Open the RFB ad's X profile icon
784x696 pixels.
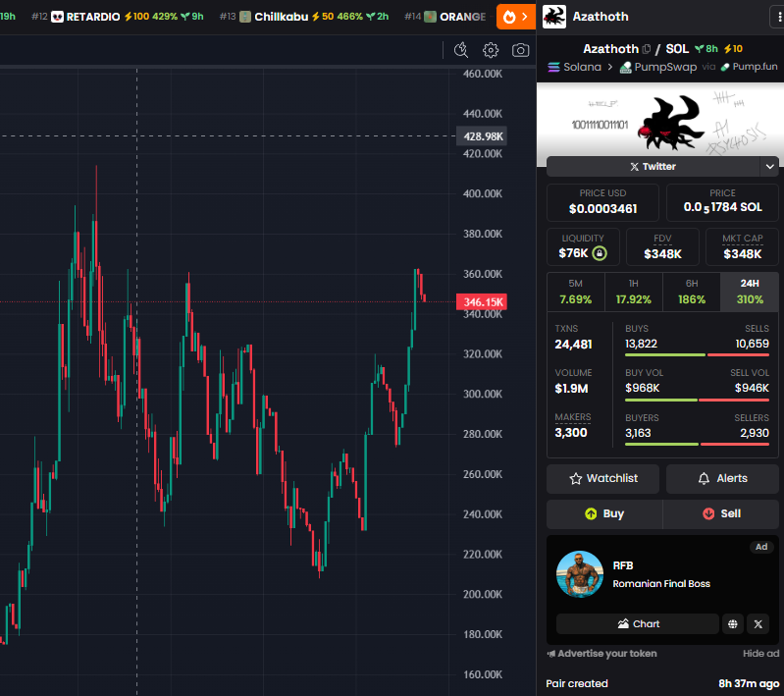click(x=758, y=624)
